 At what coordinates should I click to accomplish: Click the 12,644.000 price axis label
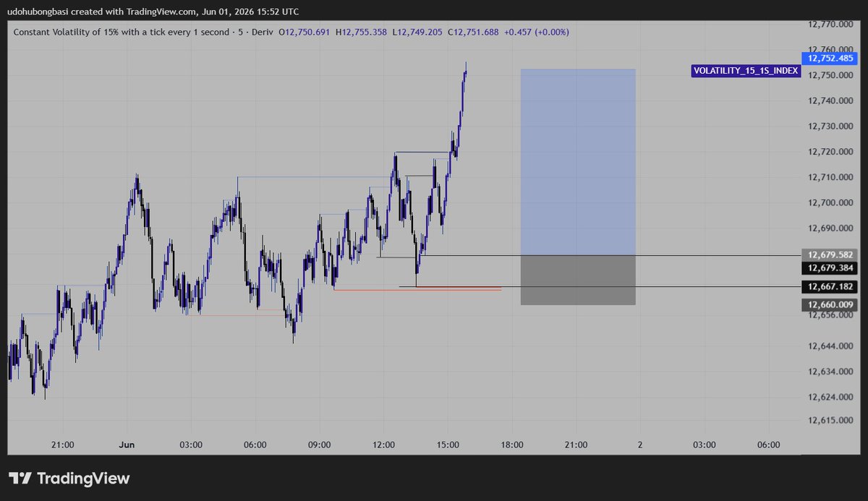tap(831, 346)
